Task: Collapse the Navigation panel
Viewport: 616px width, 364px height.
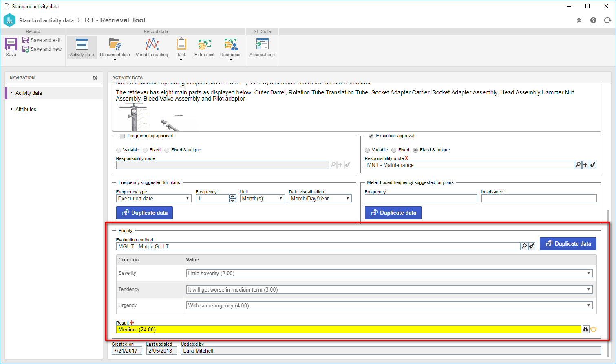Action: tap(95, 77)
